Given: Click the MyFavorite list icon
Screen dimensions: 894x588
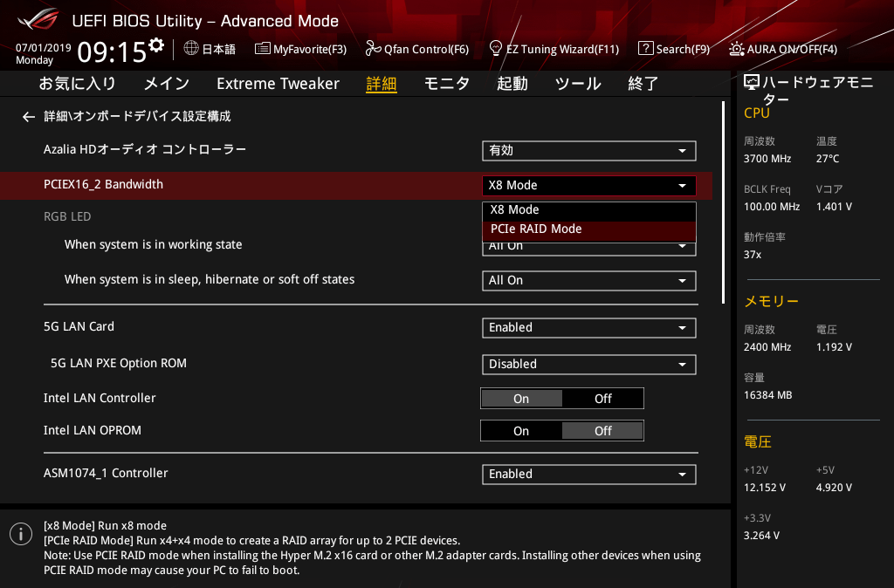Looking at the screenshot, I should (262, 49).
